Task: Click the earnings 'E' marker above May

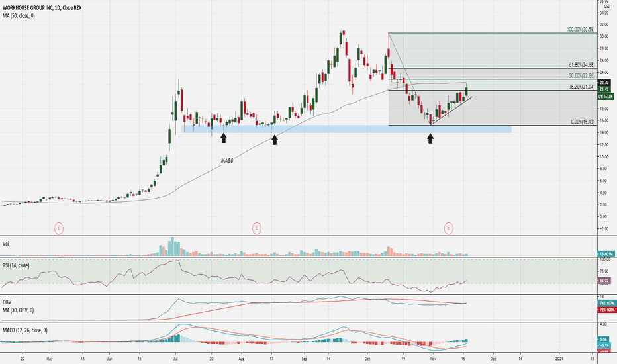Action: (59, 228)
